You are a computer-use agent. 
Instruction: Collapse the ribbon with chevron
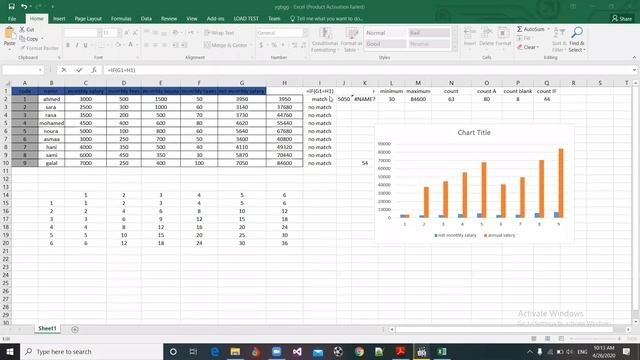coord(634,58)
